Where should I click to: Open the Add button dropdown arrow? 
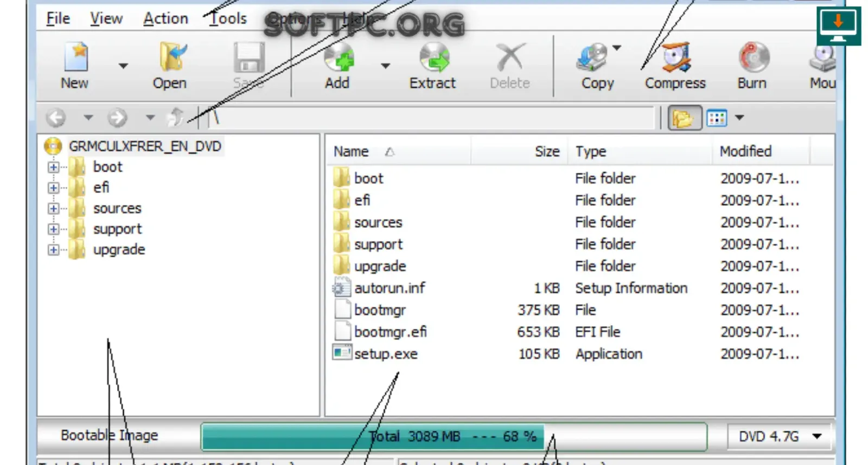(x=385, y=66)
